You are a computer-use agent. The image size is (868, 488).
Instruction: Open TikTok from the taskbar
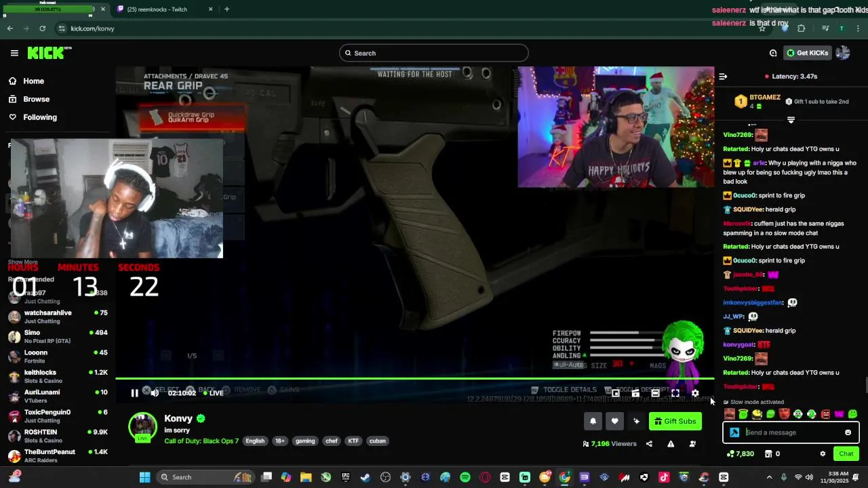click(x=664, y=477)
